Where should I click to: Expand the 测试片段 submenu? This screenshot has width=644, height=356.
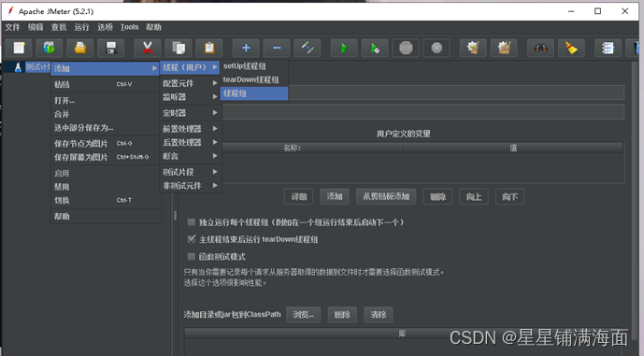pos(190,172)
